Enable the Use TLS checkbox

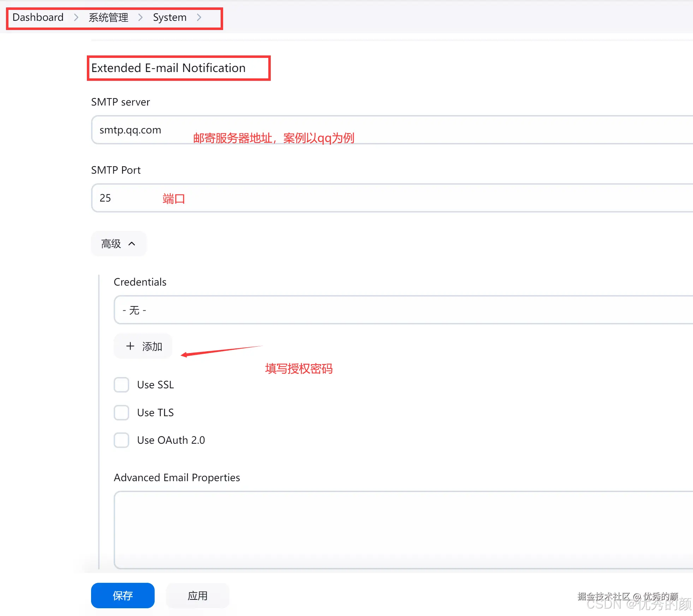121,412
